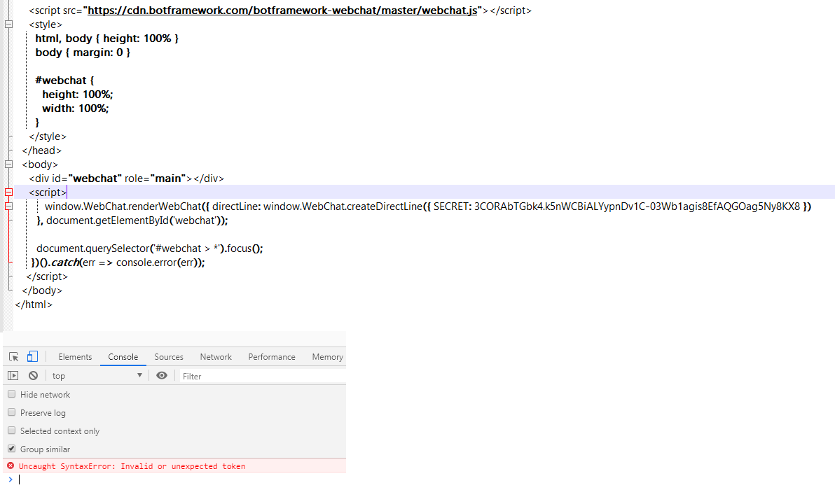835x504 pixels.
Task: Enable the Hide network checkbox
Action: point(11,394)
